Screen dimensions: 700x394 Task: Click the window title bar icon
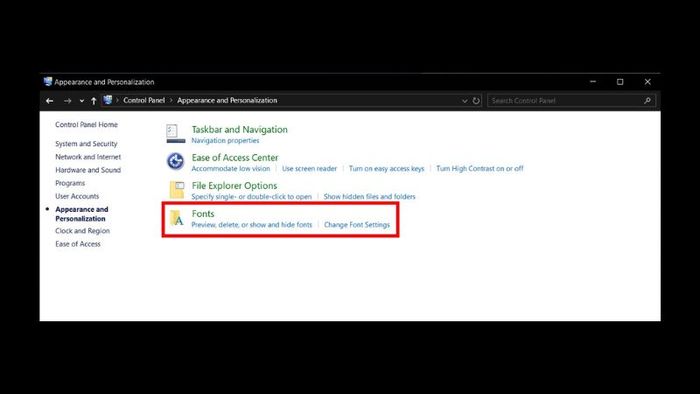48,82
